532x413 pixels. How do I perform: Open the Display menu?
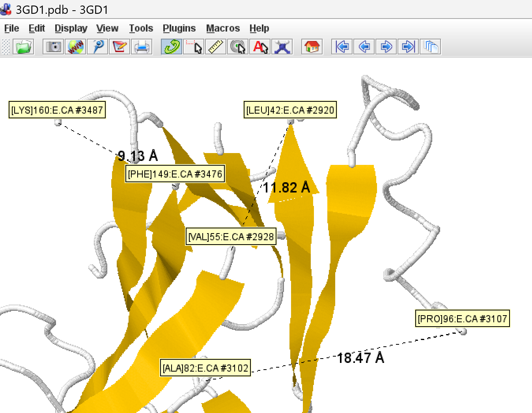(71, 28)
